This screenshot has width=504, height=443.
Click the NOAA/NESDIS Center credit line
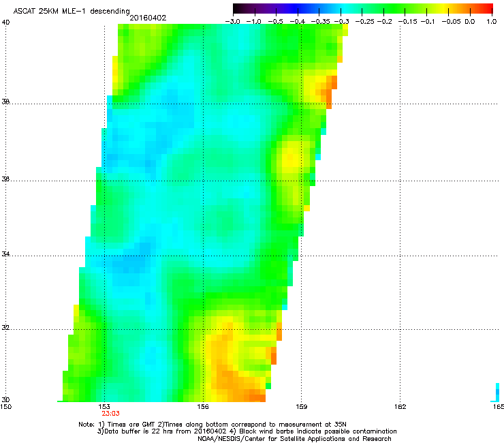[x=294, y=439]
